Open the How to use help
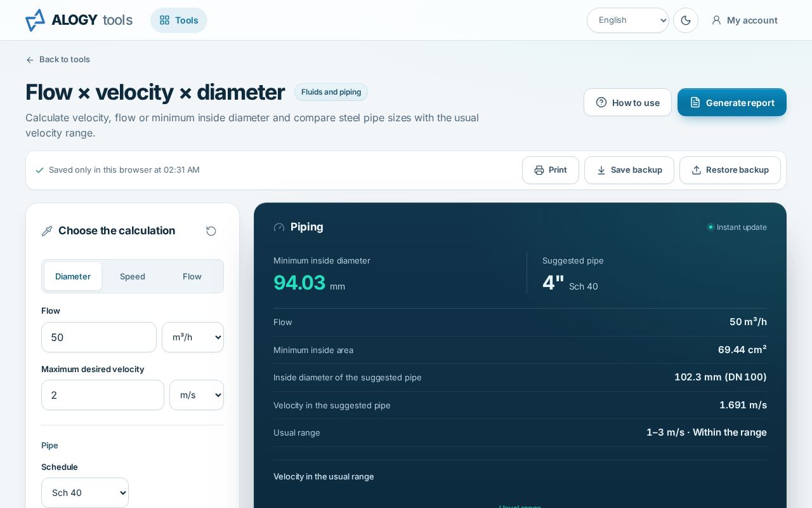Screen dimensions: 812x508 click(x=627, y=102)
